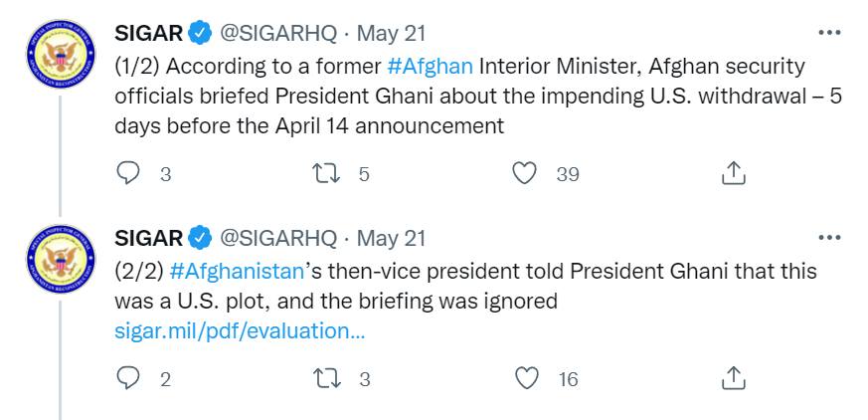Open May 21 timestamp of second tweet
The width and height of the screenshot is (868, 420).
[391, 238]
